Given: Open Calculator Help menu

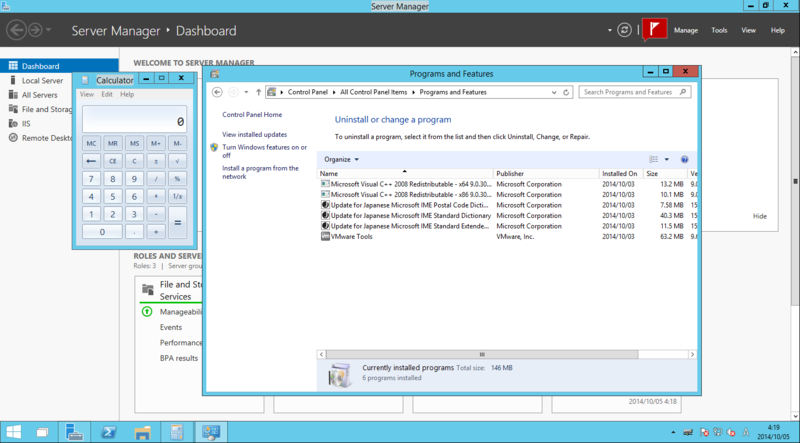Looking at the screenshot, I should coord(127,94).
